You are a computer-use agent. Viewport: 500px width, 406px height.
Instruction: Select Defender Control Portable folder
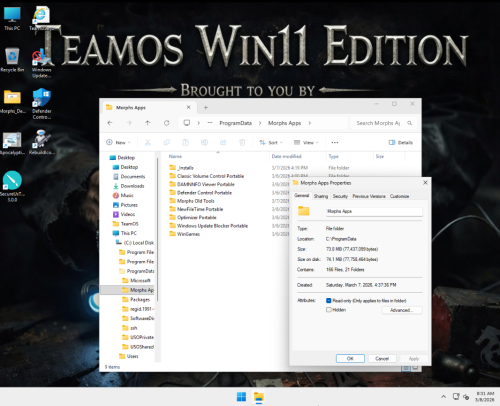tap(200, 193)
